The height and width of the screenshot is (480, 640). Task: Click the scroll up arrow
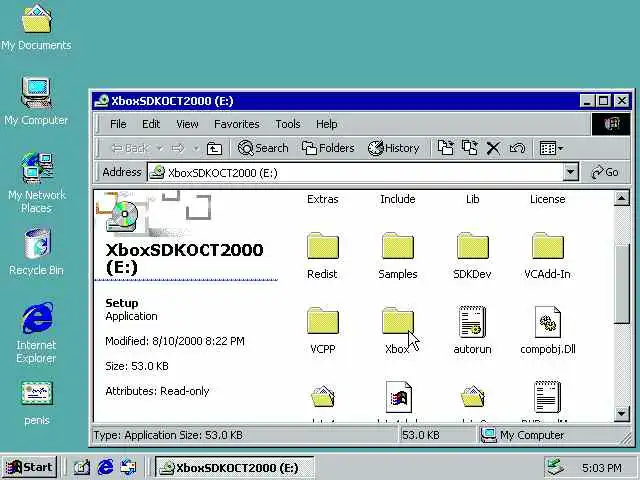[x=621, y=199]
